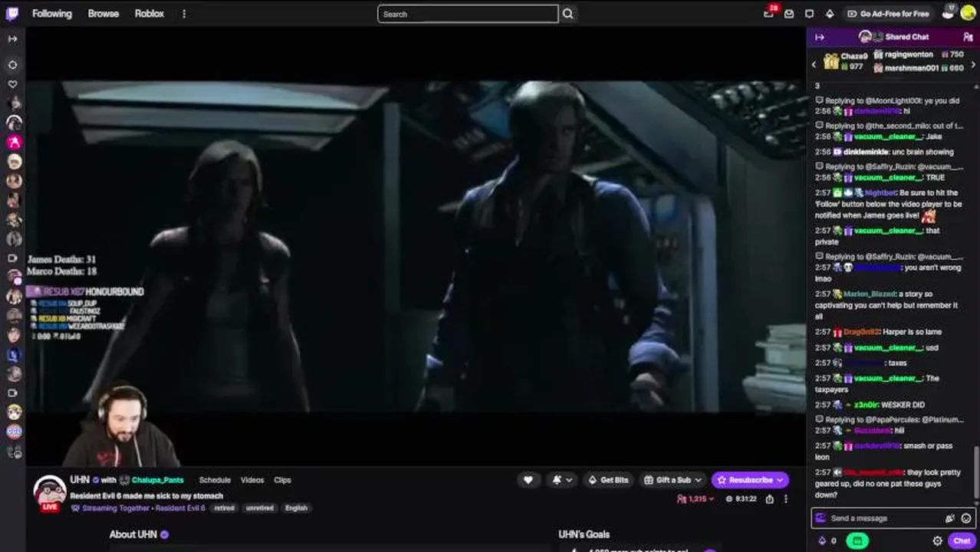980x552 pixels.
Task: Select marshnman001 in the gift leaderboard
Action: tap(911, 68)
